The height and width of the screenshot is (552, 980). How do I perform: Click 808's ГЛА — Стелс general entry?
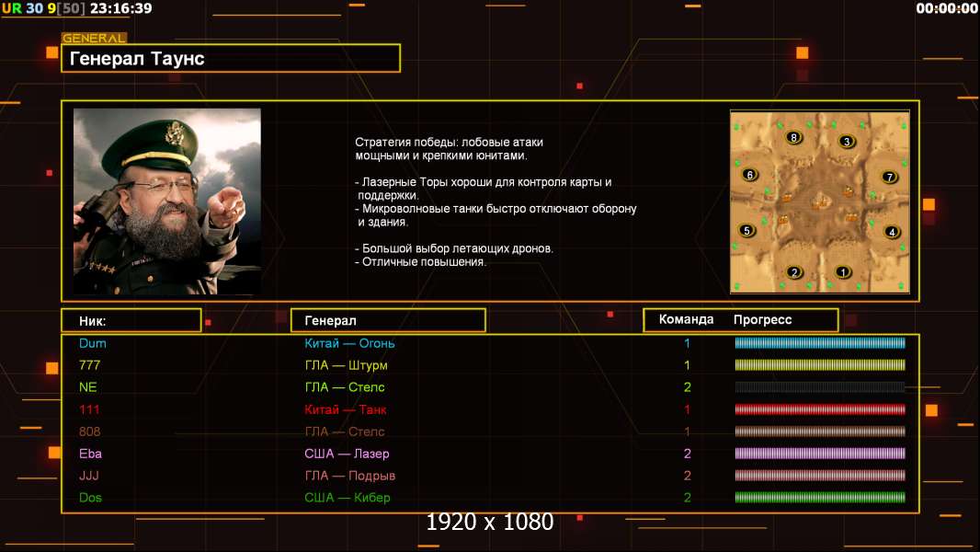tap(345, 431)
